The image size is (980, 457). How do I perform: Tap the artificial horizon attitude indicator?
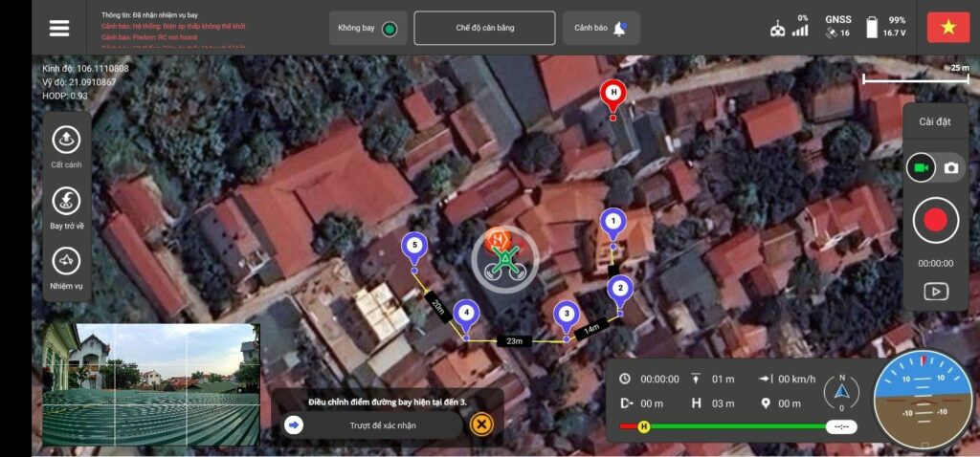tap(923, 401)
